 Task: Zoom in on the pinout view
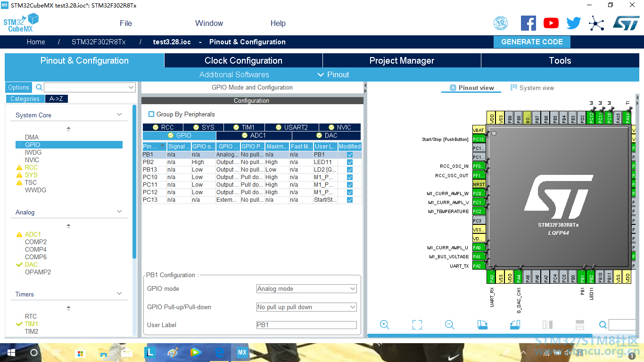[x=385, y=325]
